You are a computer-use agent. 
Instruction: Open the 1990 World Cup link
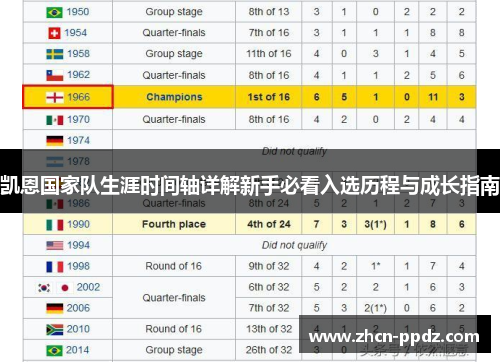pyautogui.click(x=78, y=224)
